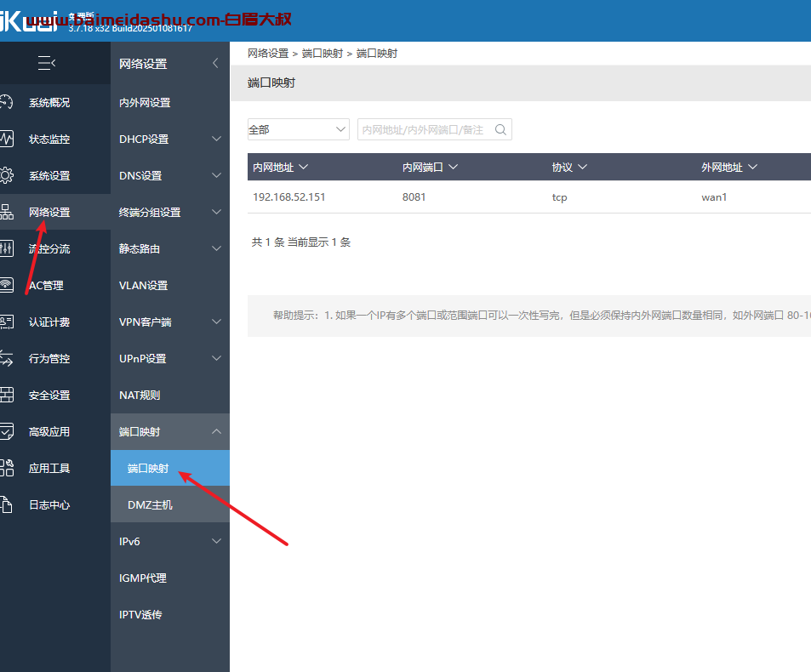
Task: Click the 认证计费 icon
Action: [6, 322]
